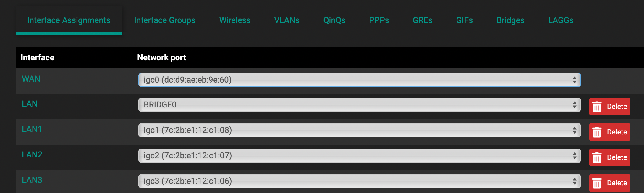Switch to the Bridges tab

pos(510,20)
